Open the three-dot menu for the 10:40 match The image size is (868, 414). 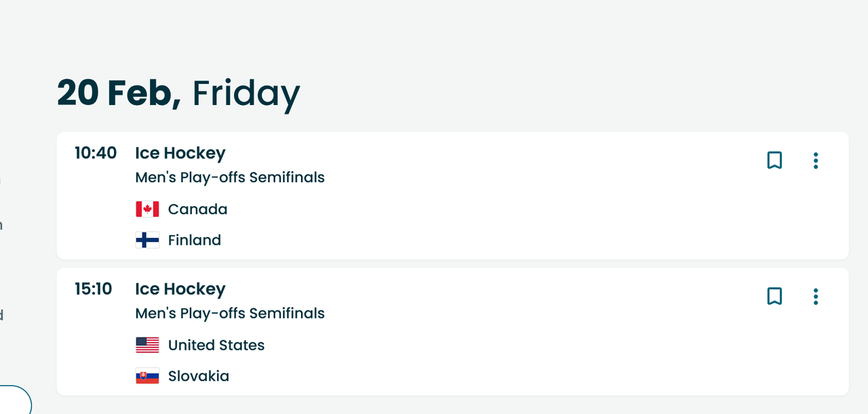click(x=816, y=161)
